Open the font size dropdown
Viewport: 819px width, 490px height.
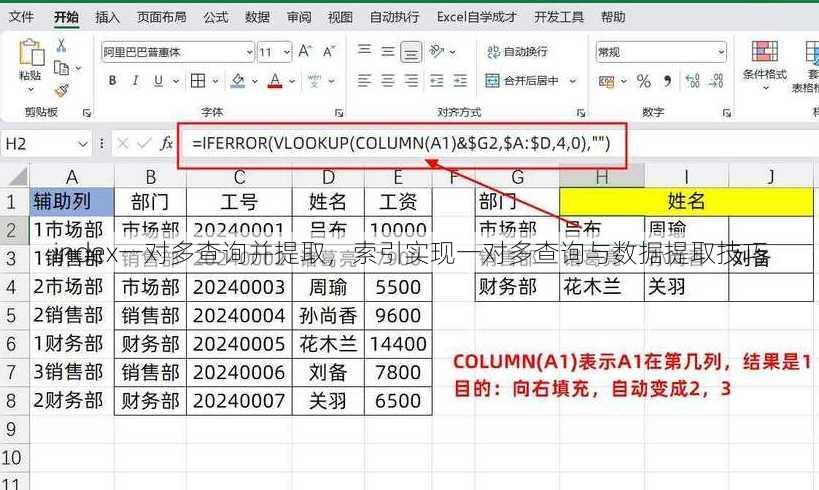(x=286, y=52)
